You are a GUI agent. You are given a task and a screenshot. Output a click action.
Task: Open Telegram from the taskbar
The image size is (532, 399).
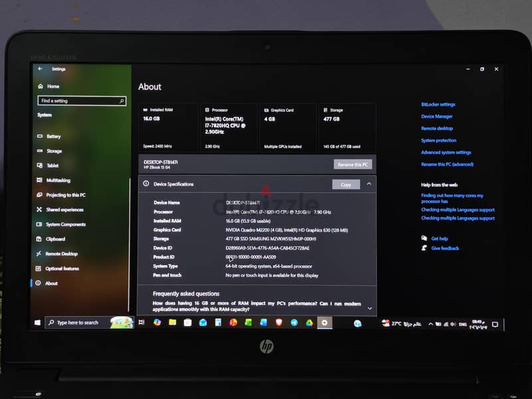(294, 323)
